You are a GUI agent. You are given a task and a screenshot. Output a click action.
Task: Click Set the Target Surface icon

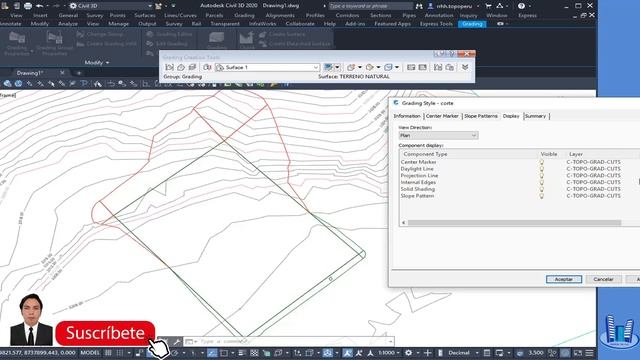pyautogui.click(x=181, y=67)
